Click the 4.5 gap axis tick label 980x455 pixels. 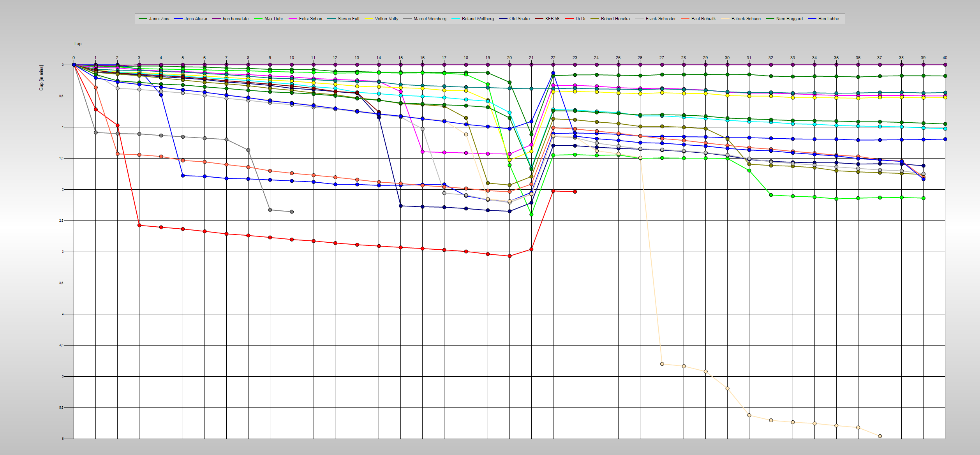pyautogui.click(x=61, y=345)
